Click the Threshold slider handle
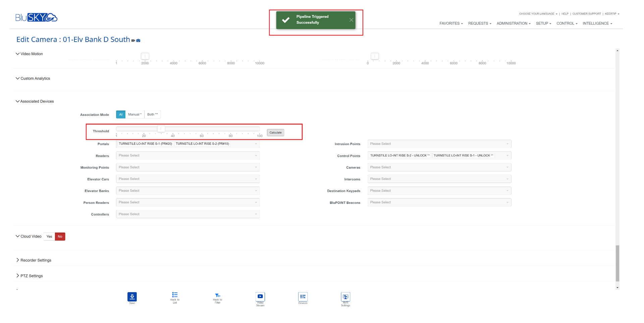This screenshot has width=644, height=323. pyautogui.click(x=161, y=129)
